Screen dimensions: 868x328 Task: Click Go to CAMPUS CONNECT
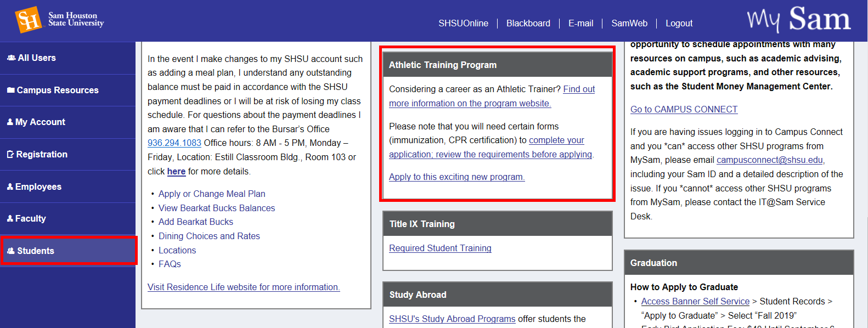(684, 109)
